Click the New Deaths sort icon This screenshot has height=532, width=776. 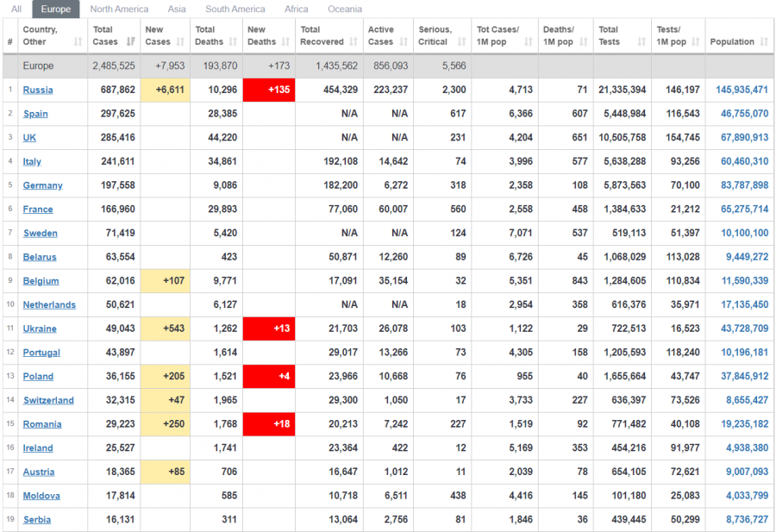click(x=285, y=41)
